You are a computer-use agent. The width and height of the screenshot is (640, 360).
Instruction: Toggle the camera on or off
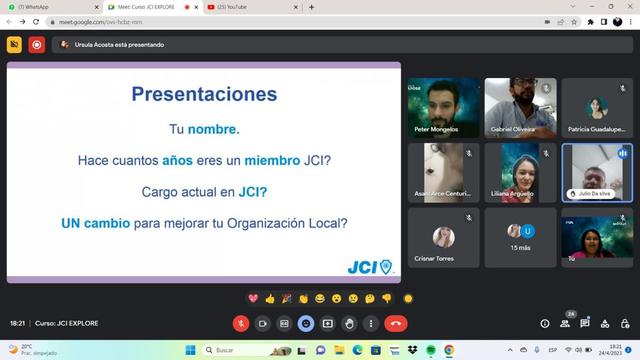coord(262,324)
